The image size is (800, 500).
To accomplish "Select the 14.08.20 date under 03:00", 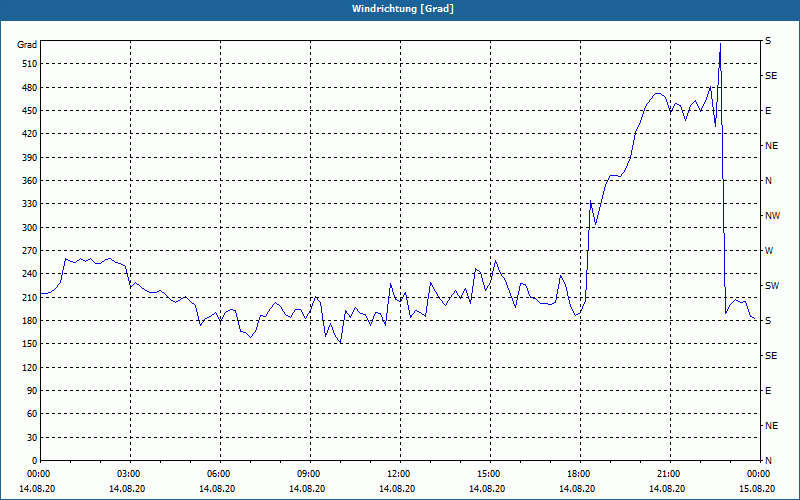I will [x=127, y=489].
